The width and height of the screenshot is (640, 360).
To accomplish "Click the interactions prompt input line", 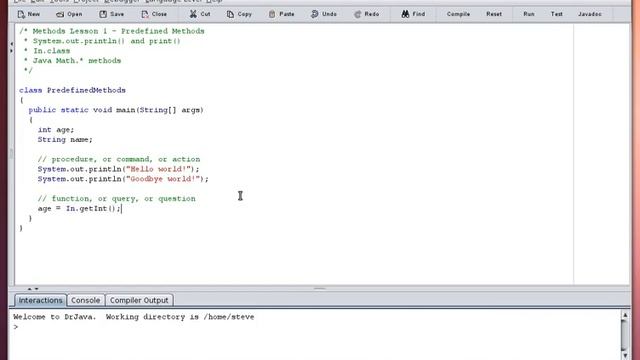I will (314, 327).
